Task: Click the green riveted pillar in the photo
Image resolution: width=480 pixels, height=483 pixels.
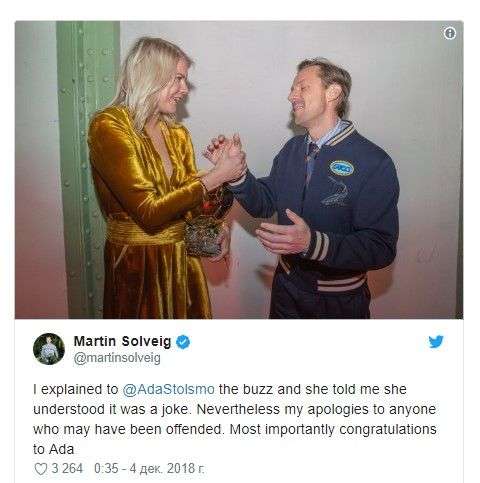Action: 87,170
